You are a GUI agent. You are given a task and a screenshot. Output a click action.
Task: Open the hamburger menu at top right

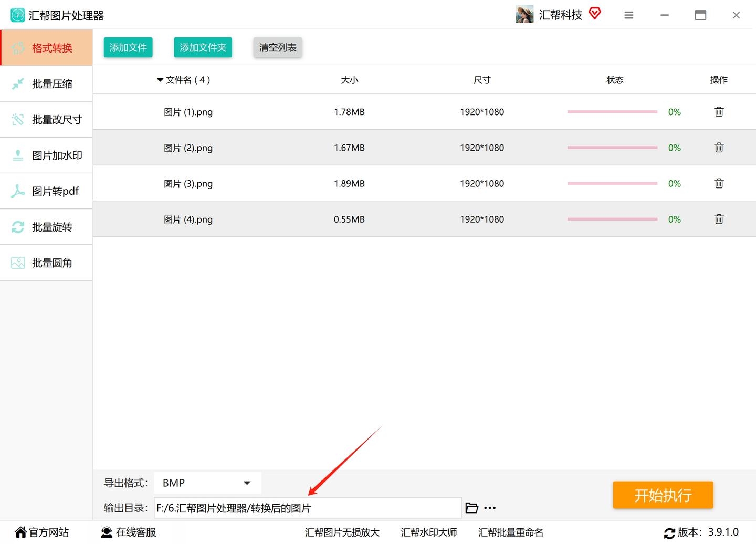point(628,15)
